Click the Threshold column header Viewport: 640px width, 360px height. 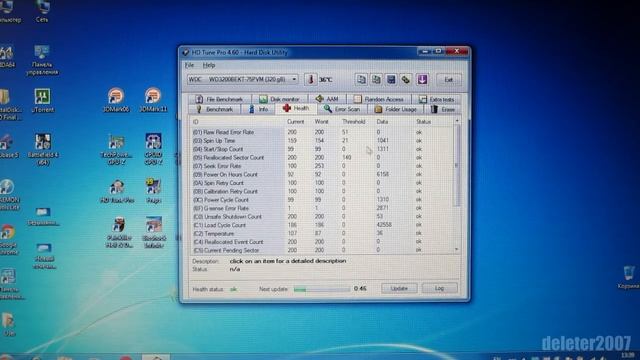[x=353, y=122]
